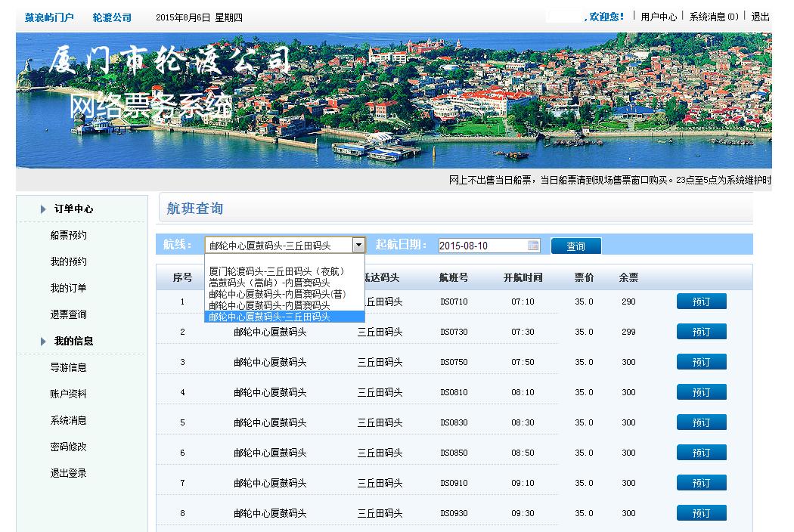The height and width of the screenshot is (532, 794).
Task: Click 退出 in the top bar
Action: coord(760,17)
